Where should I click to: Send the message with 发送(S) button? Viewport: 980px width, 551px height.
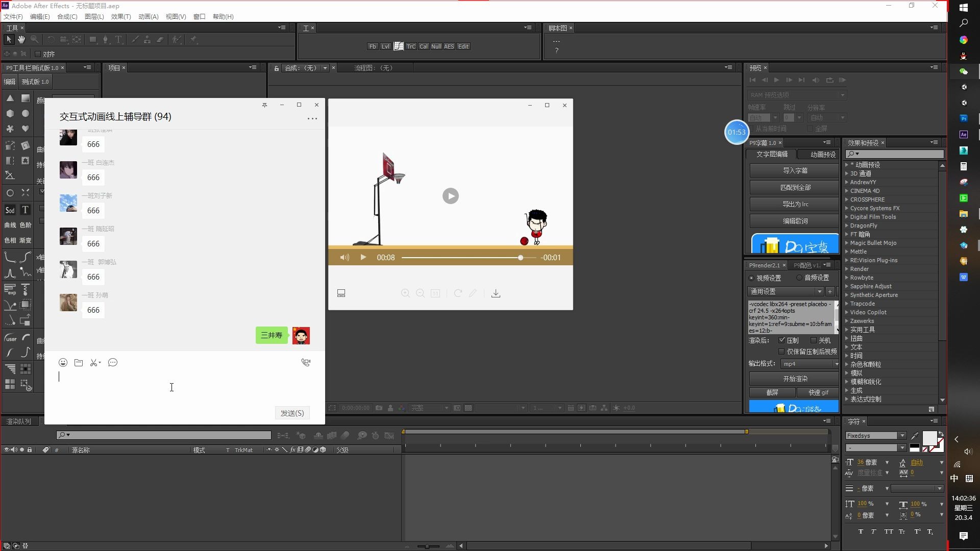tap(292, 413)
